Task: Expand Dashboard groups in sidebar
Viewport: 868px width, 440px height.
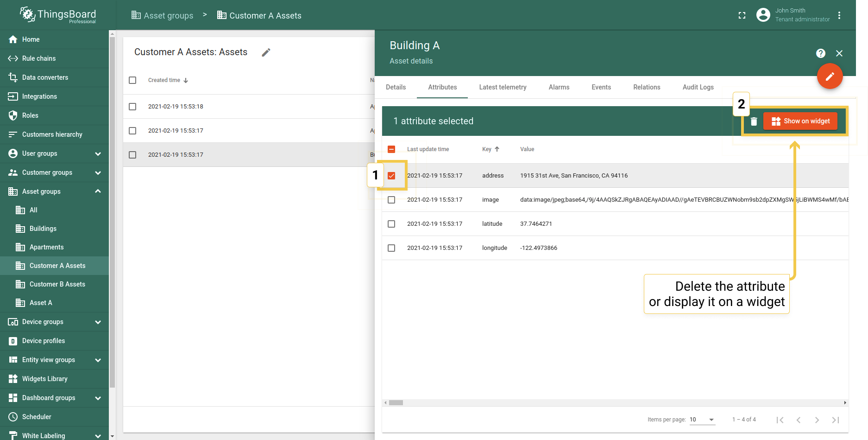Action: (98, 398)
